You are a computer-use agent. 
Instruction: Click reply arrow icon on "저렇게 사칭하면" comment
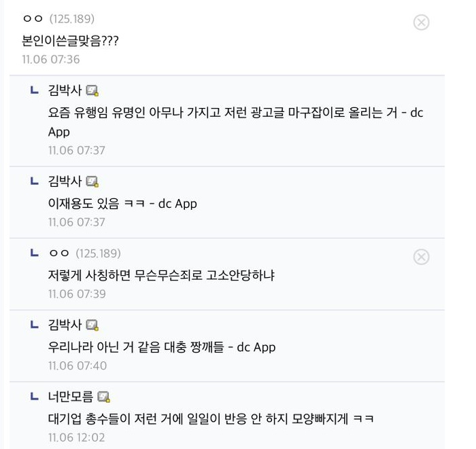pos(35,253)
